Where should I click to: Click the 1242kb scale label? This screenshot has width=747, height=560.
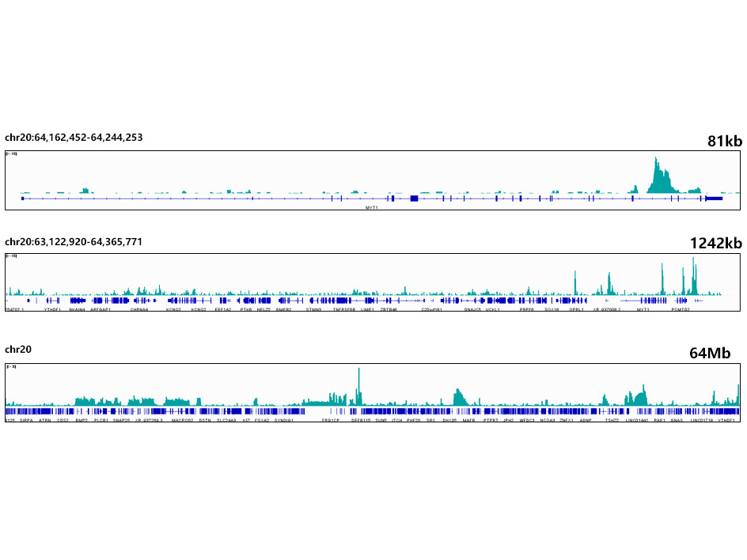pos(715,244)
